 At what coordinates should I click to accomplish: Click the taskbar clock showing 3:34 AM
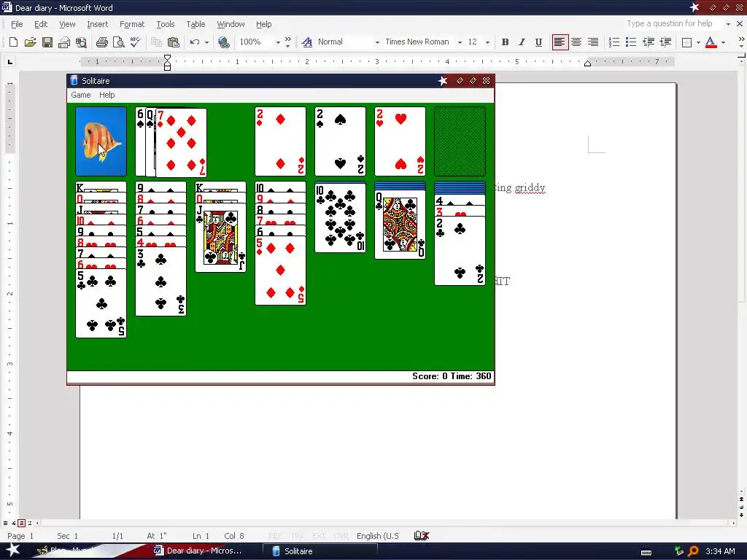point(720,551)
